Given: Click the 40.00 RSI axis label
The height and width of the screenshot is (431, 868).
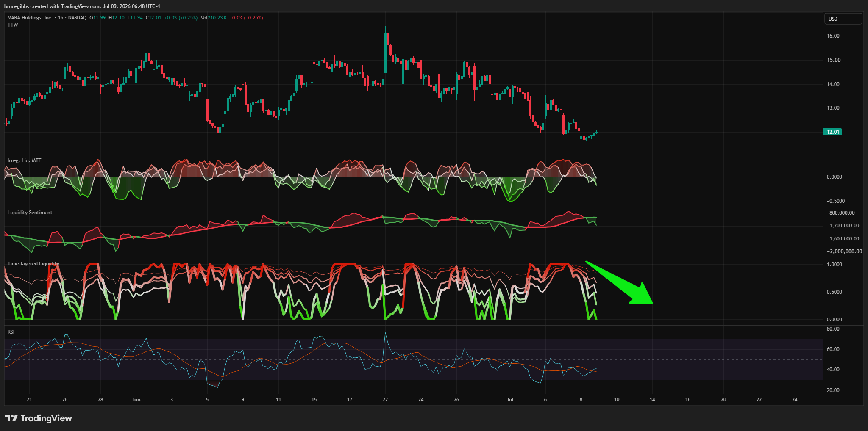Looking at the screenshot, I should point(833,370).
